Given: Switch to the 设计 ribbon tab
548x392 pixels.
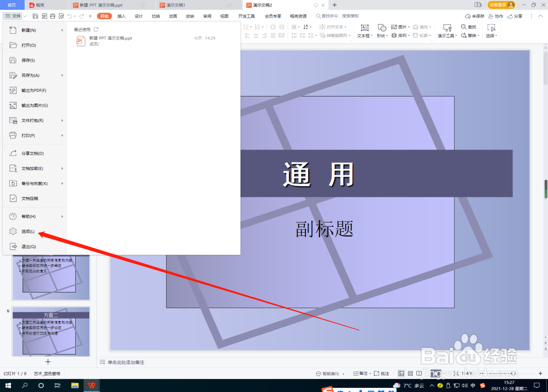Looking at the screenshot, I should point(138,16).
